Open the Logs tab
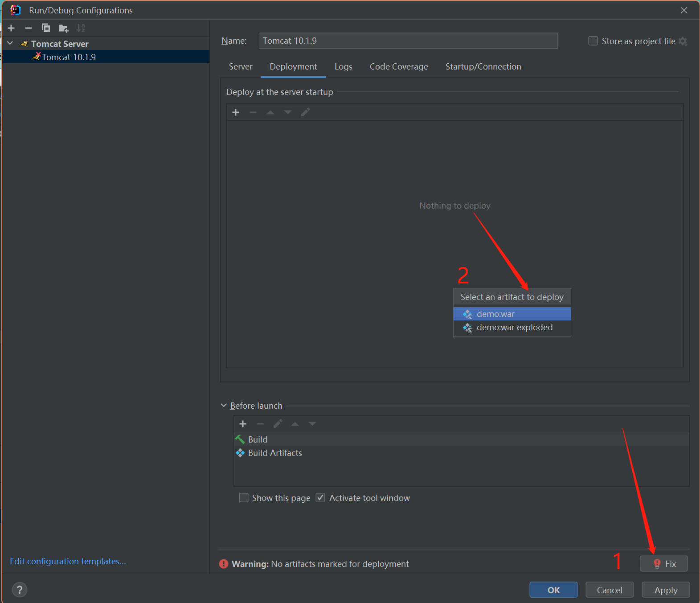The width and height of the screenshot is (700, 603). (344, 66)
